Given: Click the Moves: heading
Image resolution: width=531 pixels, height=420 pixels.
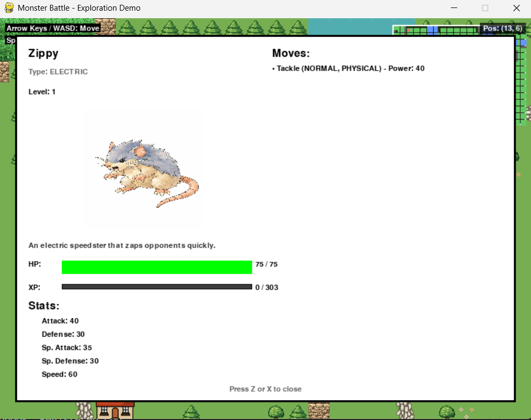Looking at the screenshot, I should click(x=291, y=53).
